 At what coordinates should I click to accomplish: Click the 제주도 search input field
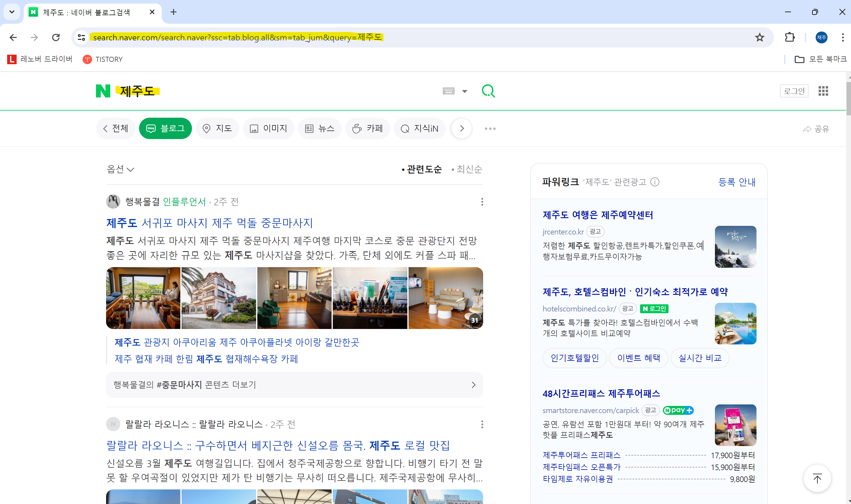275,91
